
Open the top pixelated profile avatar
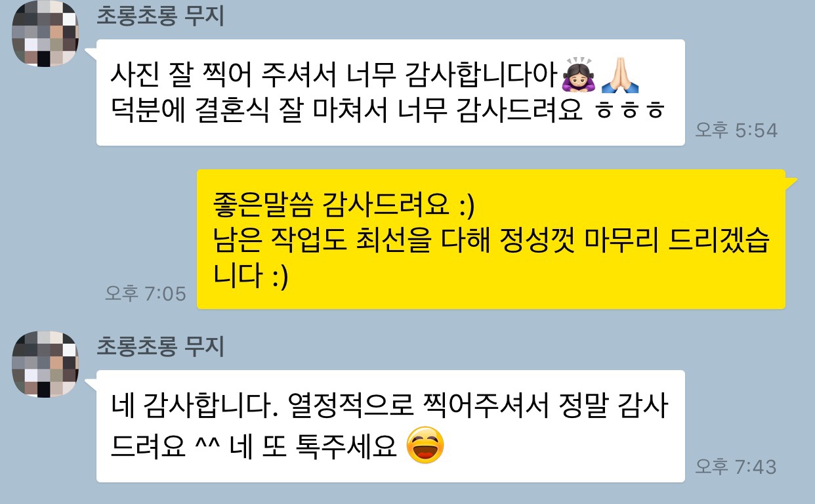point(45,33)
